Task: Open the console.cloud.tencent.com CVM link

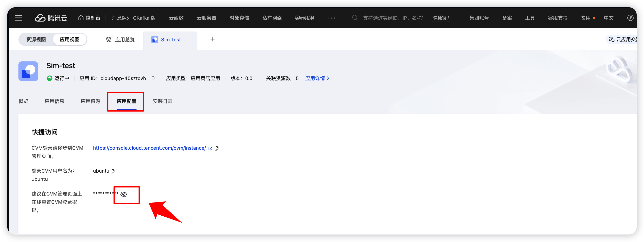Action: [x=149, y=148]
